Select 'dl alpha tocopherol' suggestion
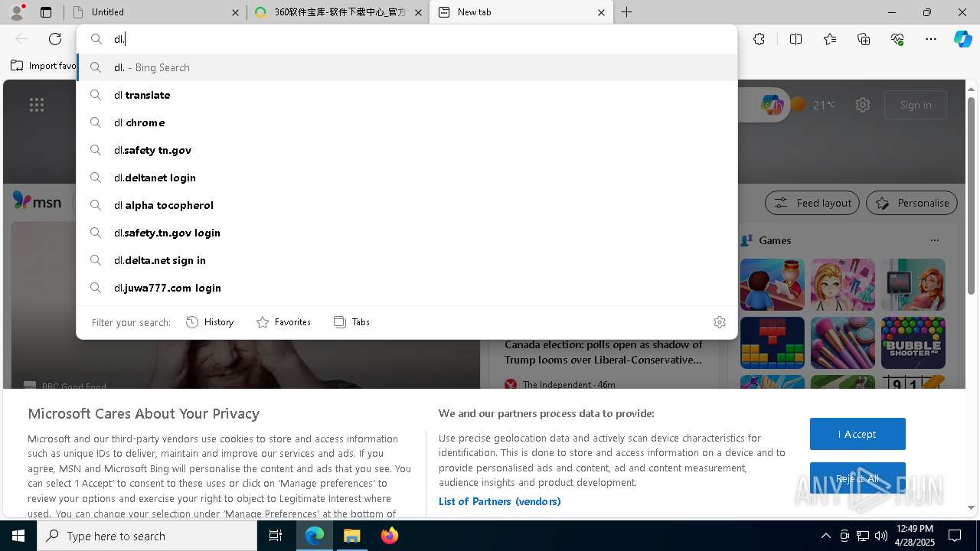 [x=407, y=205]
